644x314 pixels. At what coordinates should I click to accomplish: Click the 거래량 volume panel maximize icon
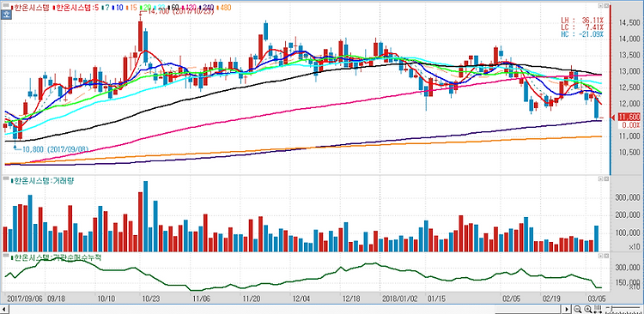pyautogui.click(x=605, y=178)
